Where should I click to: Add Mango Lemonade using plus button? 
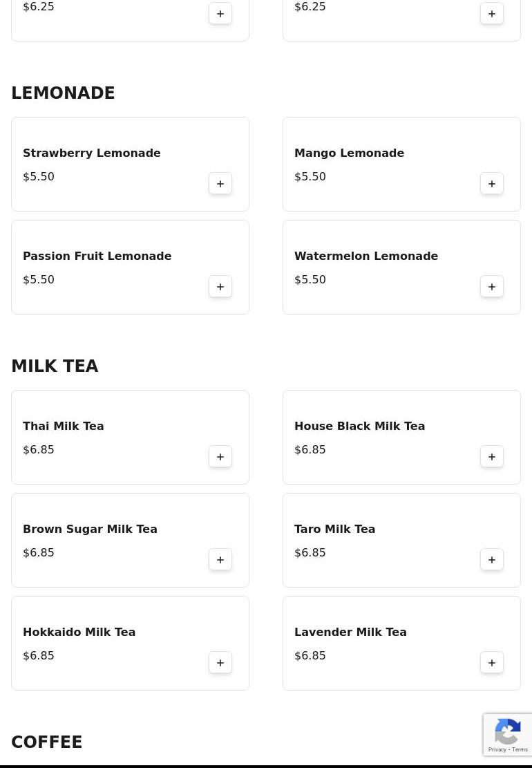point(492,184)
